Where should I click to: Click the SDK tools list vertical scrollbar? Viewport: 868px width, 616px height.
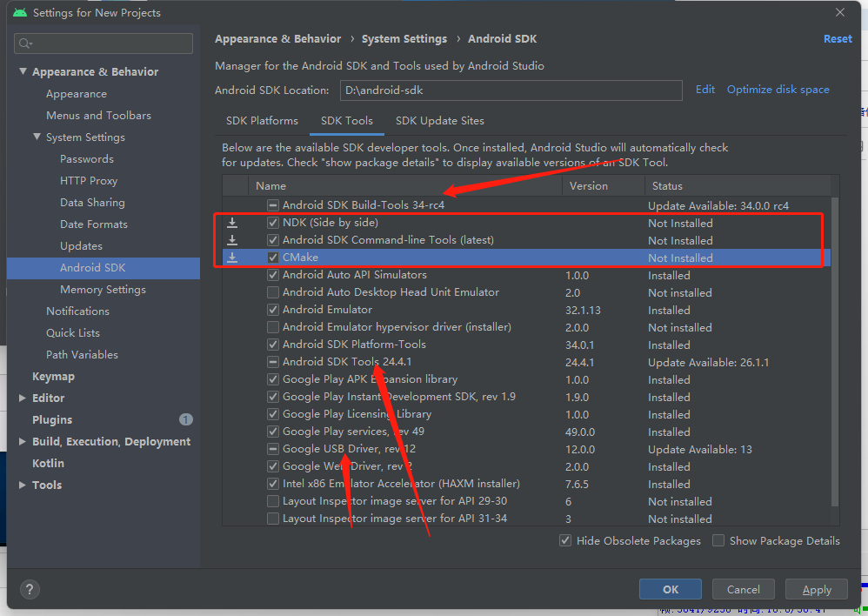(835, 348)
